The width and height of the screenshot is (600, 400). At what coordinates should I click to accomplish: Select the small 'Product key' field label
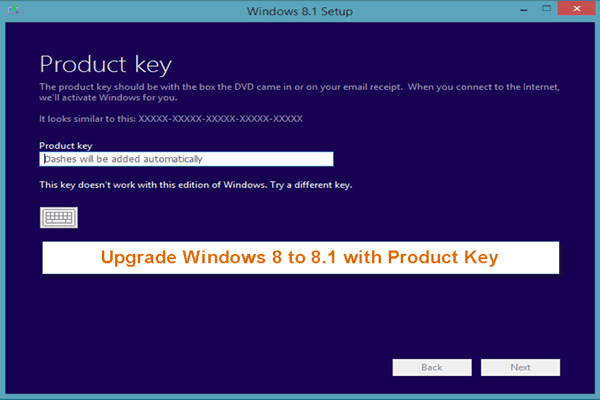62,145
